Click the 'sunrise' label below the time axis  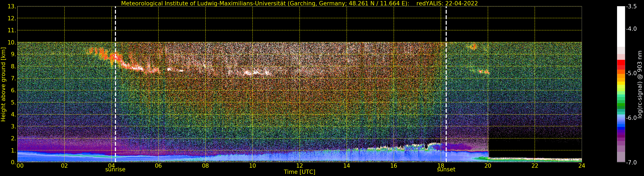pos(115,170)
